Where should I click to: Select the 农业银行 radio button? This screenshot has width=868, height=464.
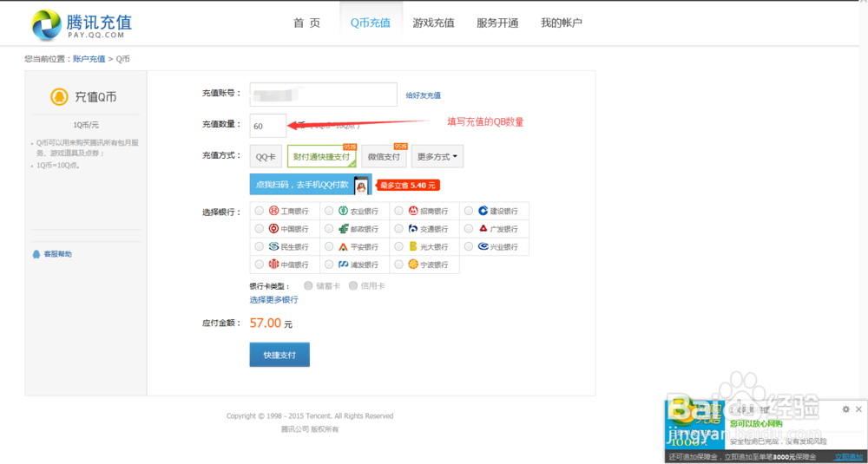329,211
